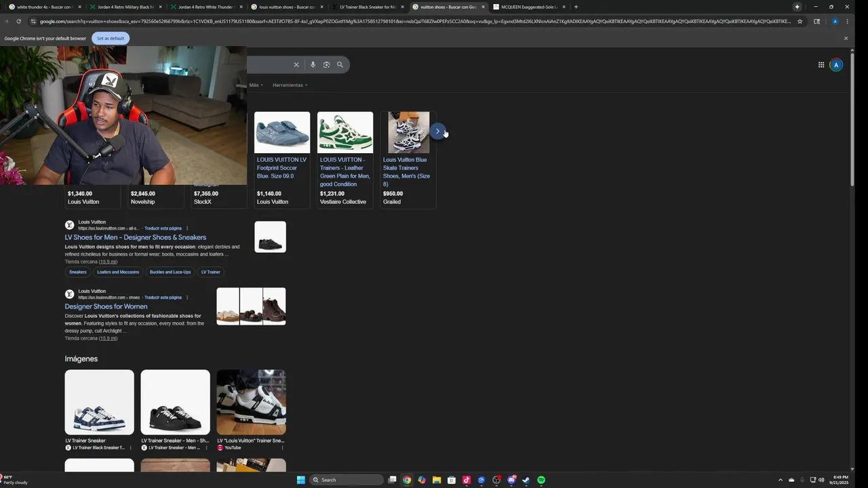Click the LV Trainer sitelink chip
The height and width of the screenshot is (488, 868).
point(211,272)
